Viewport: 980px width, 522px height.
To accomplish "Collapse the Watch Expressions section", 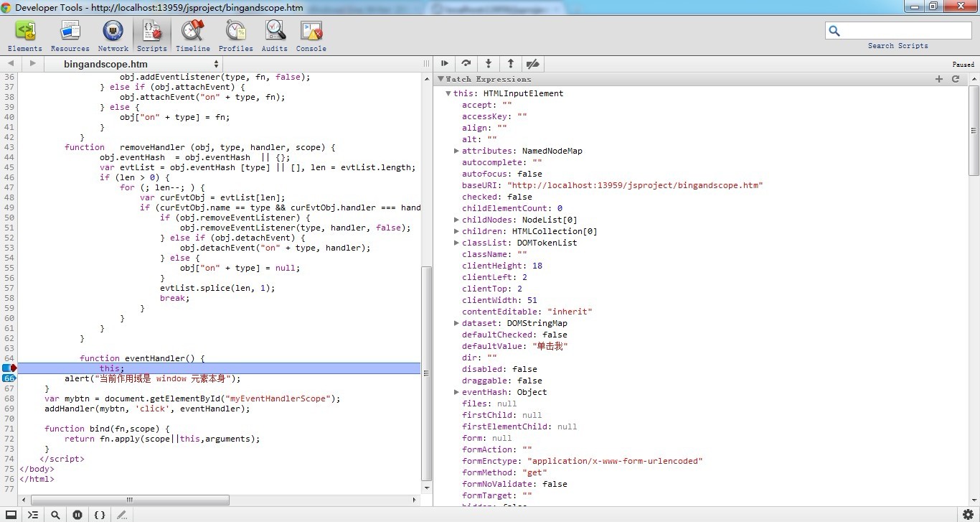I will coord(441,79).
